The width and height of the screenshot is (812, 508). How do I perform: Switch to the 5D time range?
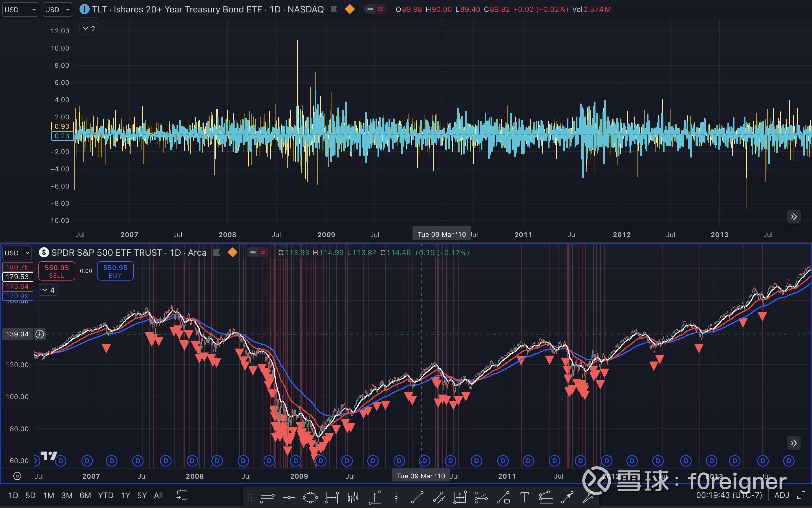click(x=30, y=495)
